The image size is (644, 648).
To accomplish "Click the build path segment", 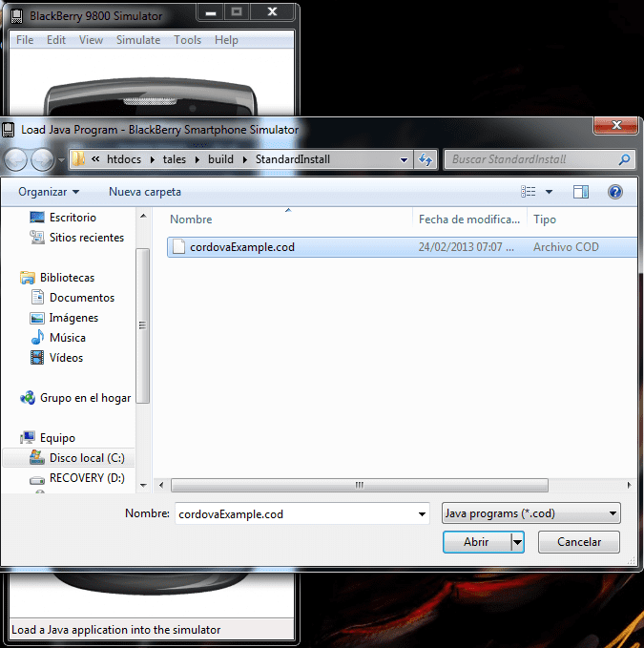I will [220, 159].
